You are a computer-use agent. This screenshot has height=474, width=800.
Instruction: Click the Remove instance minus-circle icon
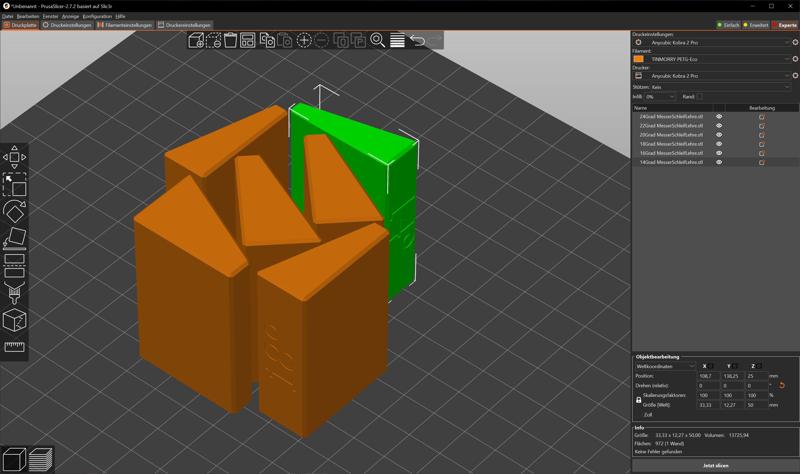(321, 40)
